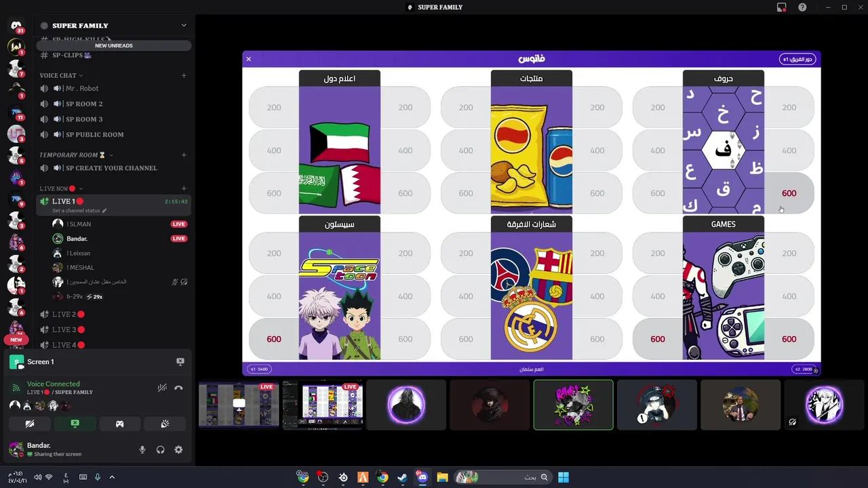The width and height of the screenshot is (868, 488).
Task: Disconnect from voice with hang-up icon
Action: tap(178, 388)
